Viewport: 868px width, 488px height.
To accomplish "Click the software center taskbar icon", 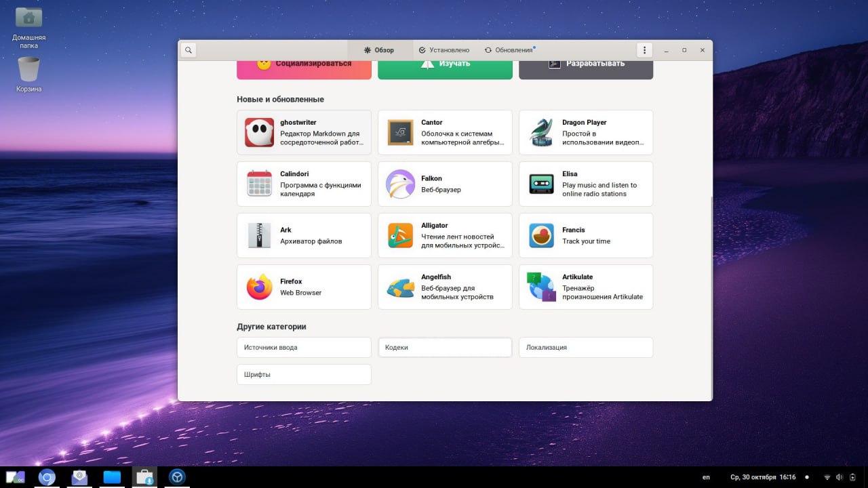I will click(x=144, y=477).
